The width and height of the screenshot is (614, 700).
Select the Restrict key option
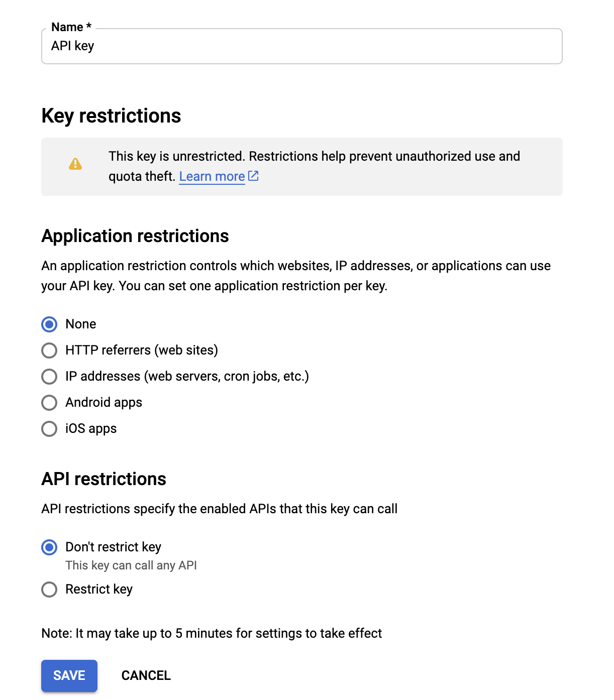[49, 590]
